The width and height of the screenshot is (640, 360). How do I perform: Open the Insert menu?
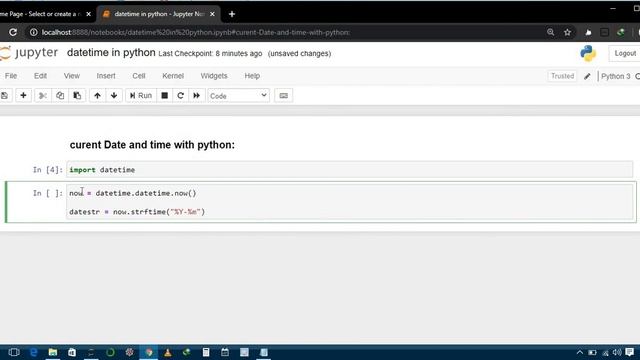tap(106, 76)
